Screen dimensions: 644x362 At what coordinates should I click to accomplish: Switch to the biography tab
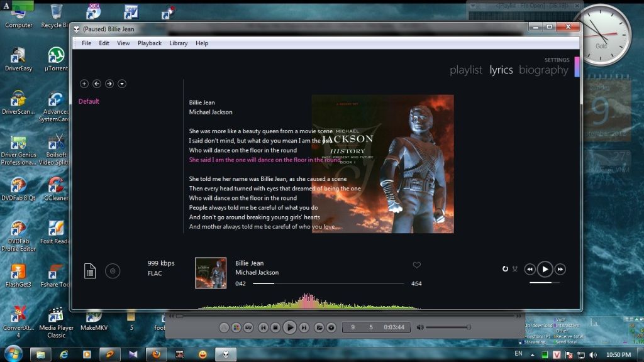pyautogui.click(x=543, y=70)
